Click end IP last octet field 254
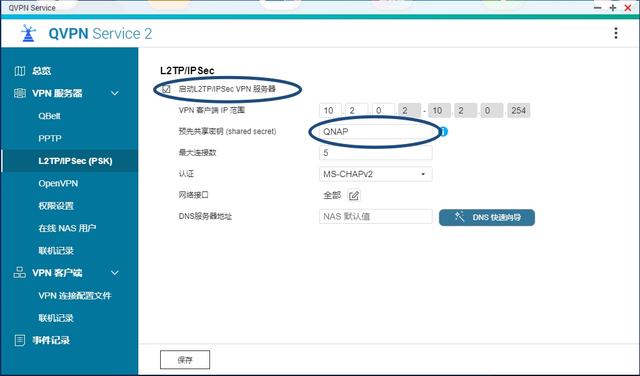Screen dimensions: 640x376 (x=518, y=110)
